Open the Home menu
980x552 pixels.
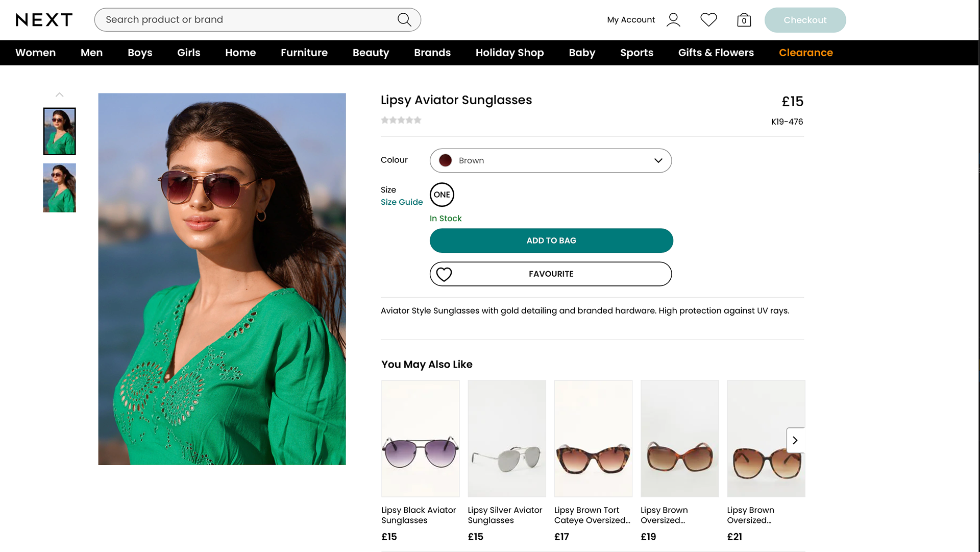pyautogui.click(x=240, y=53)
